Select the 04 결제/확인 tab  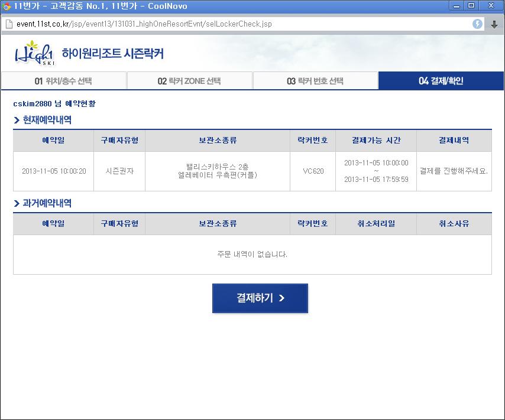pos(441,81)
